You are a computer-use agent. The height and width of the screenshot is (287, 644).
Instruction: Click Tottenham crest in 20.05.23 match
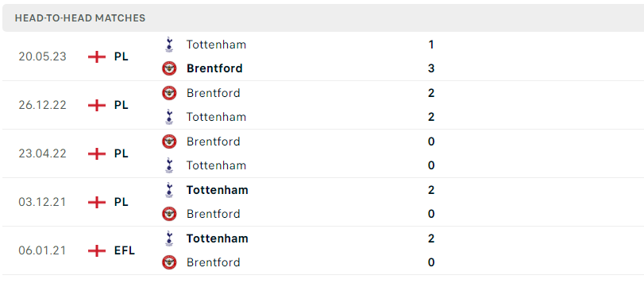click(x=169, y=45)
